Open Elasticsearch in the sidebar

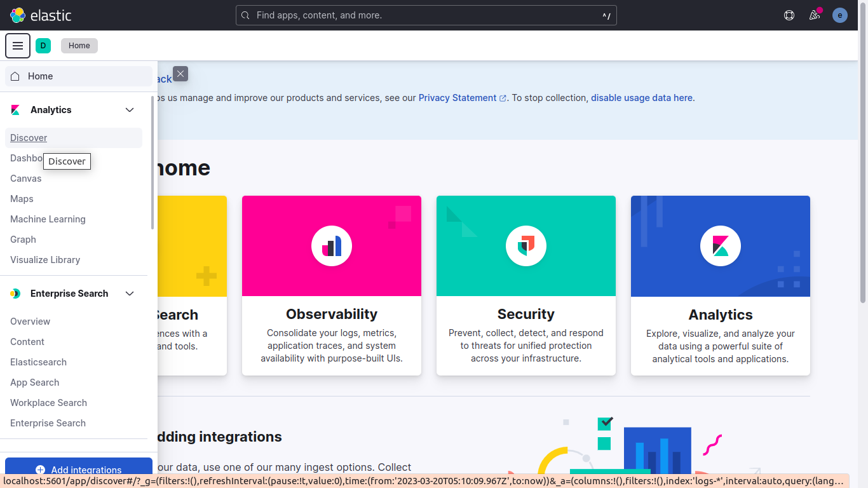[x=38, y=362]
